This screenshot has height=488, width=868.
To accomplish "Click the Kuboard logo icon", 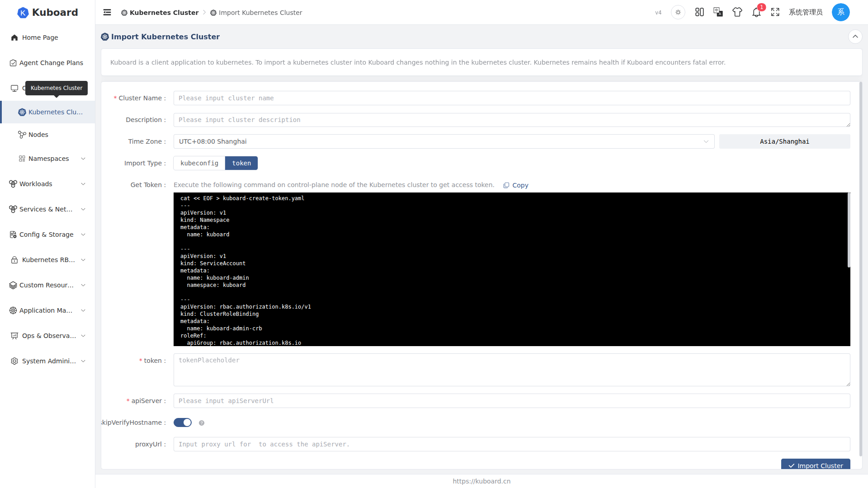I will [x=23, y=13].
